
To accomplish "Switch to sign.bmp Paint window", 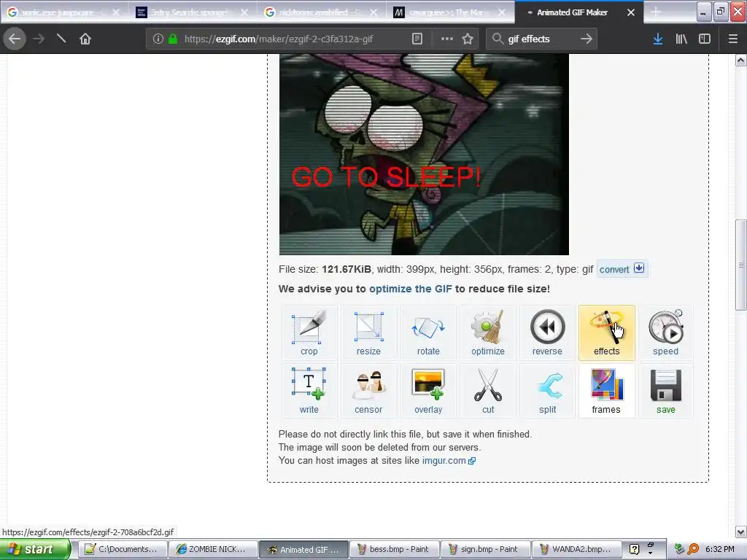I will pyautogui.click(x=485, y=549).
